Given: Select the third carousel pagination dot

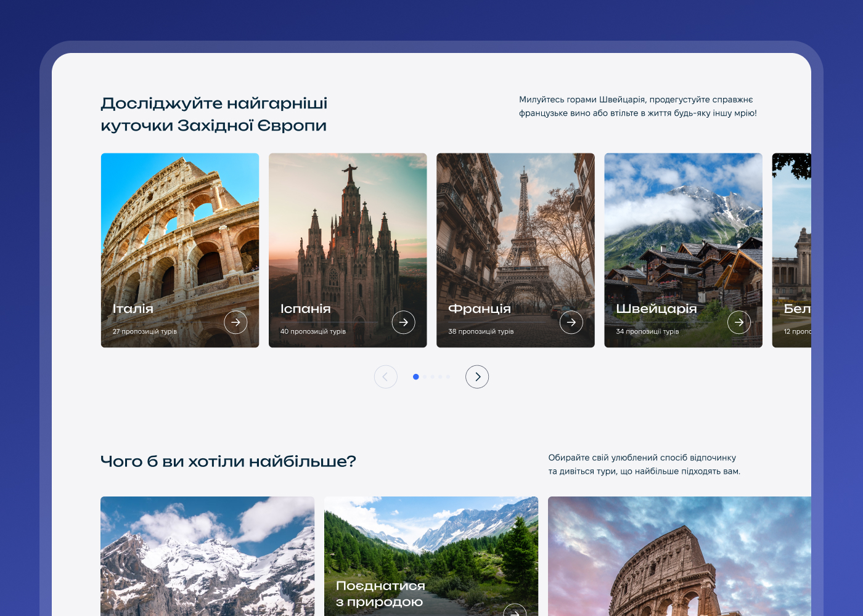Looking at the screenshot, I should click(433, 377).
